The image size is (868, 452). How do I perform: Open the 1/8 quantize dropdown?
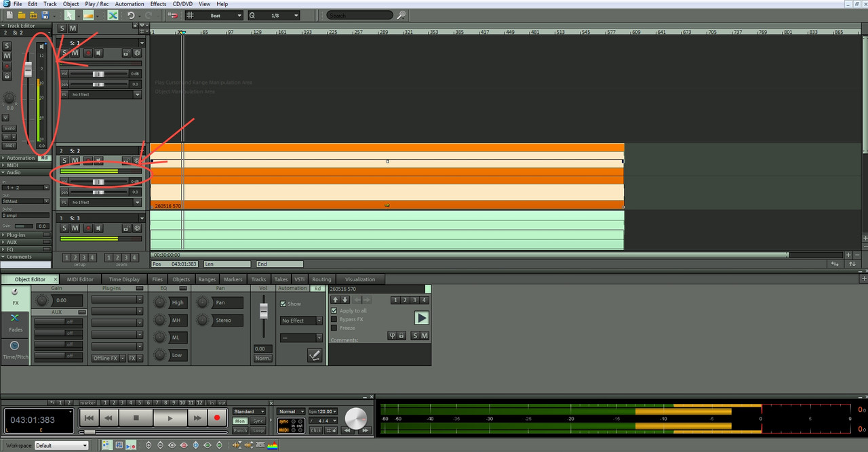(x=273, y=15)
